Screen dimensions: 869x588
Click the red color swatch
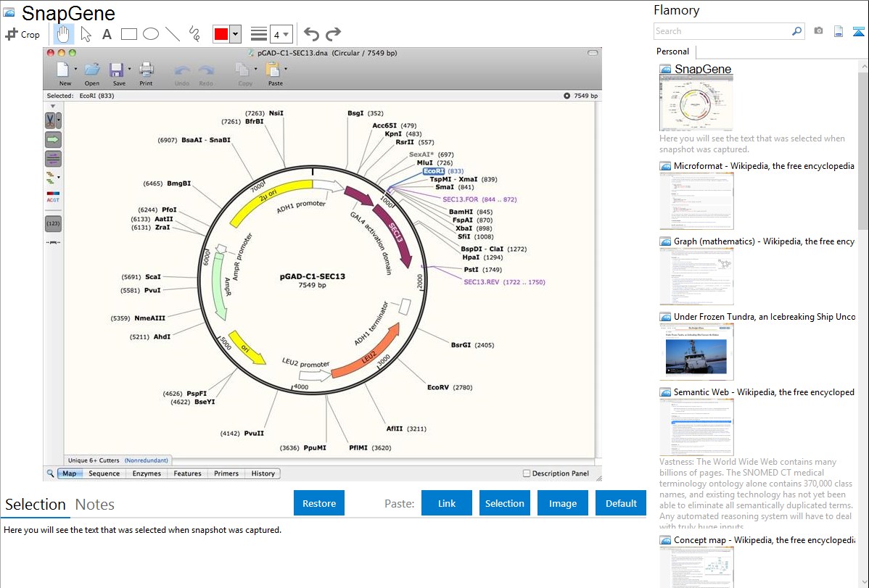coord(221,34)
